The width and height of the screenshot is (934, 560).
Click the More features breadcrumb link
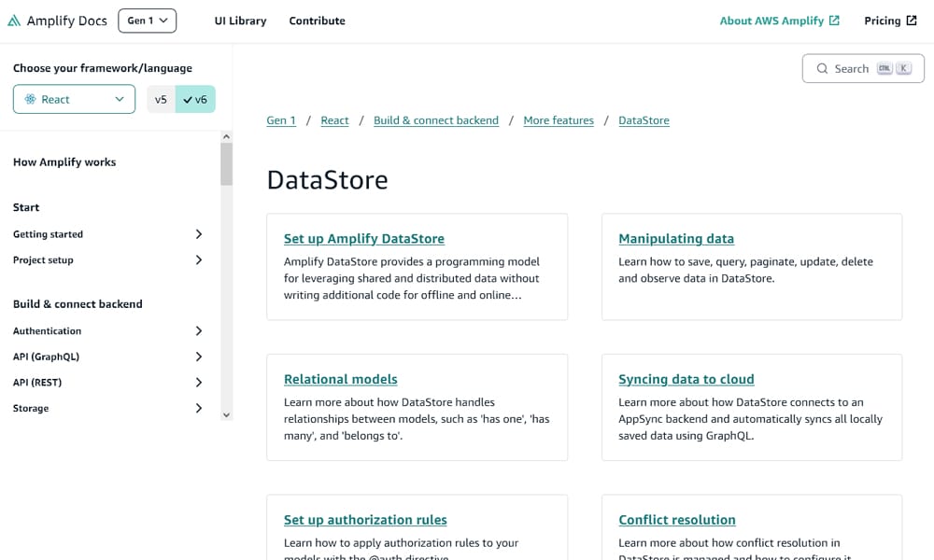559,119
